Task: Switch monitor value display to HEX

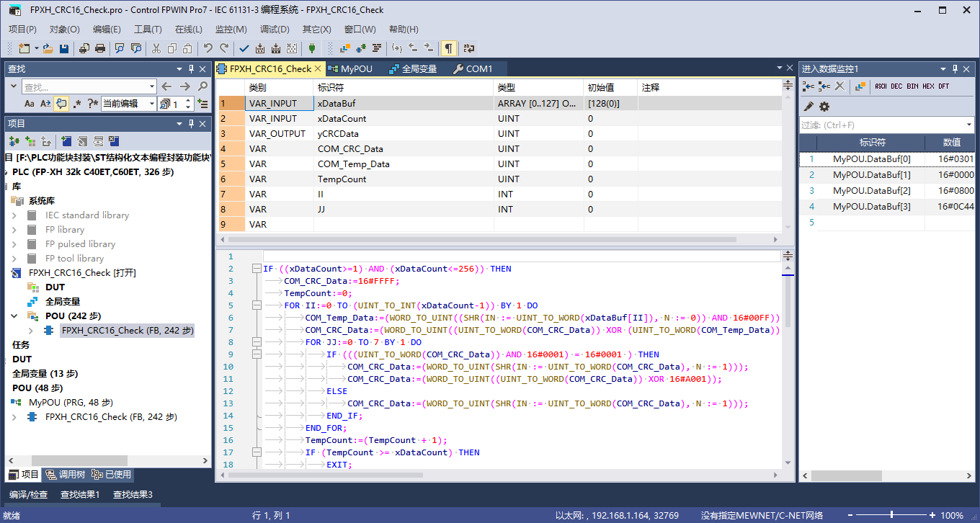Action: point(928,86)
